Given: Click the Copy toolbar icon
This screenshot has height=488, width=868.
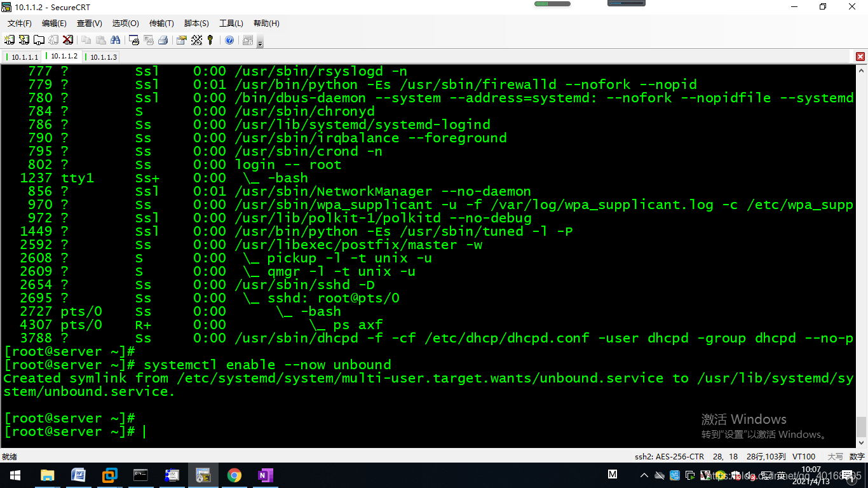Looking at the screenshot, I should (x=86, y=40).
